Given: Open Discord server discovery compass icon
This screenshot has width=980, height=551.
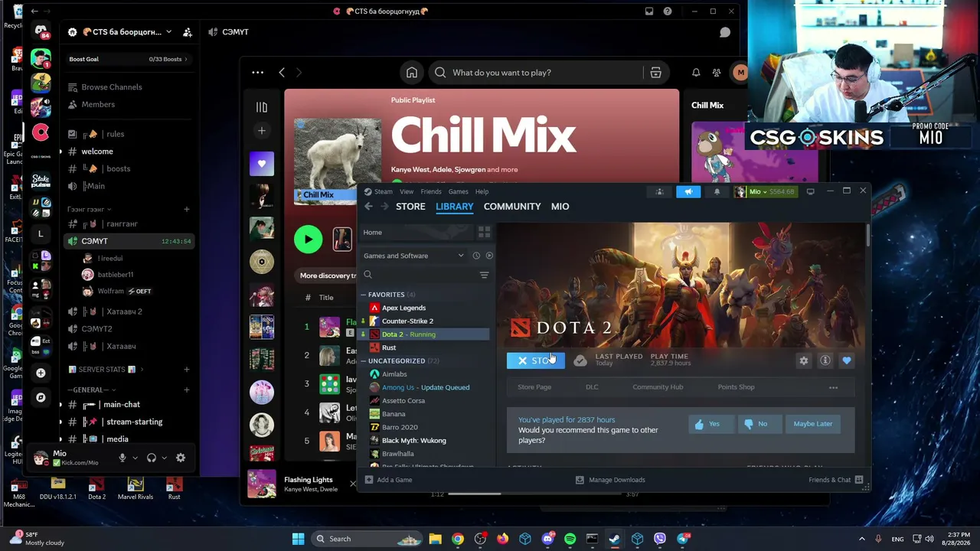Looking at the screenshot, I should click(x=41, y=398).
